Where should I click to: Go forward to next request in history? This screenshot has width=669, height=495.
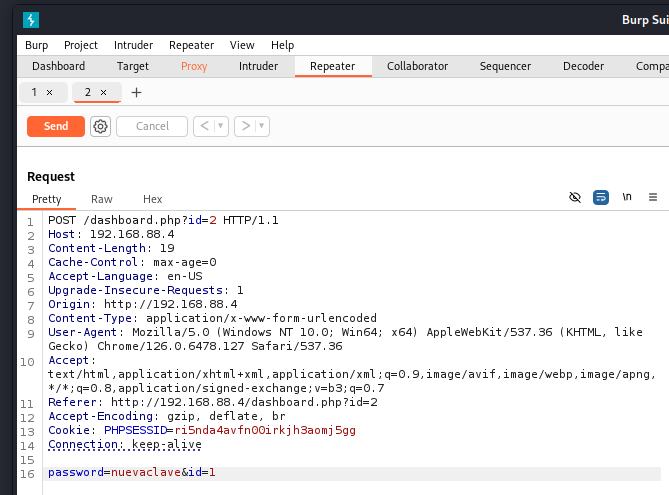[245, 126]
